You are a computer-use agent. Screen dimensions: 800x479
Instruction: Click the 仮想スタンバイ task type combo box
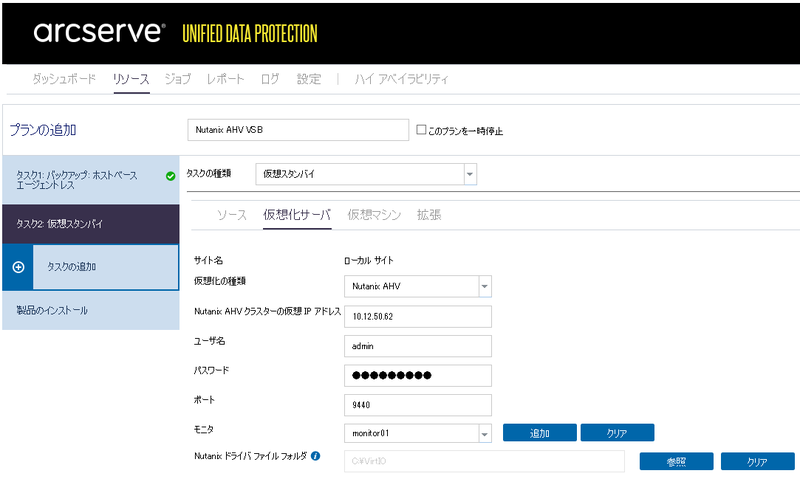(366, 174)
